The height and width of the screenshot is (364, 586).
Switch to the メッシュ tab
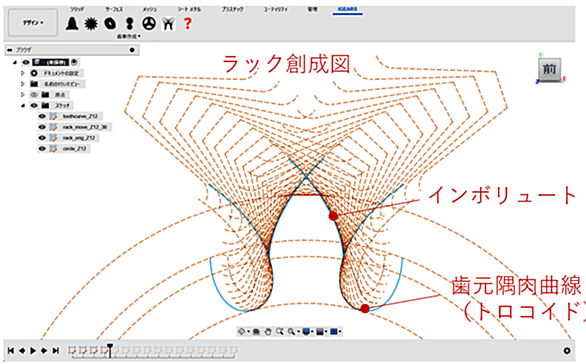click(149, 9)
